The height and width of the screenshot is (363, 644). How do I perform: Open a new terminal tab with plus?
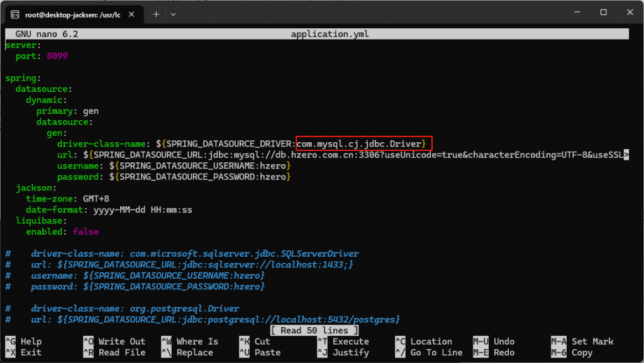point(156,13)
